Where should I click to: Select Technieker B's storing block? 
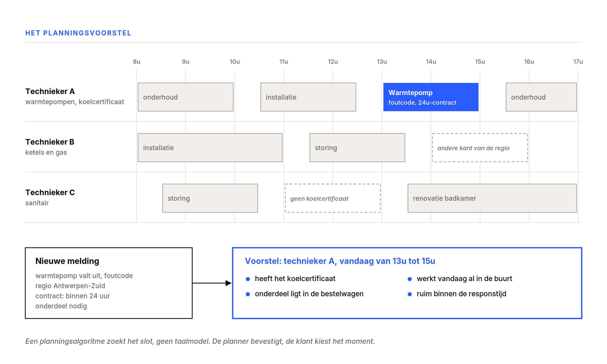(x=357, y=148)
